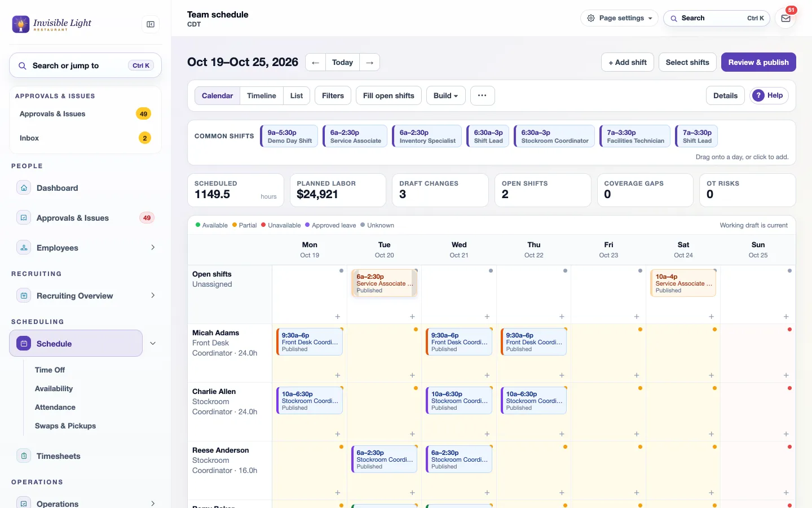Add shift plus in Micah Adams Saturday
Screen dimensions: 812x508
(712, 375)
